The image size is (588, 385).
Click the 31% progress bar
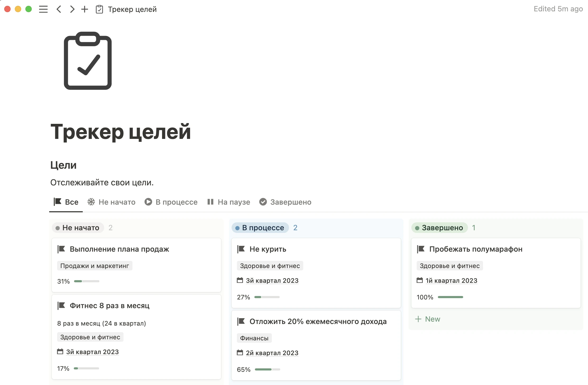coord(87,281)
